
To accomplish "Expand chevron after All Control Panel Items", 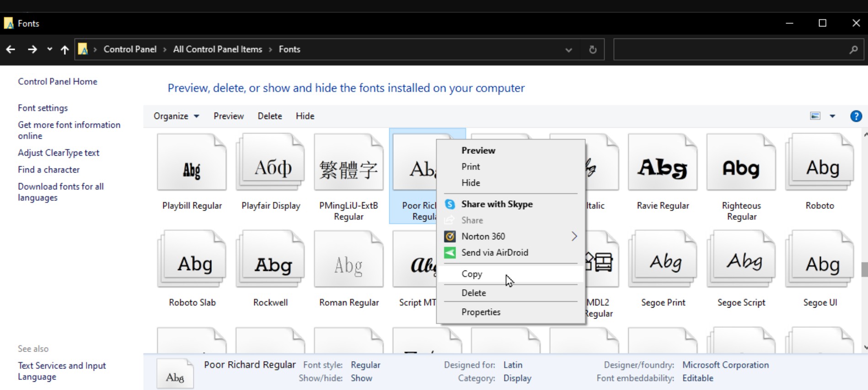I will coord(270,49).
